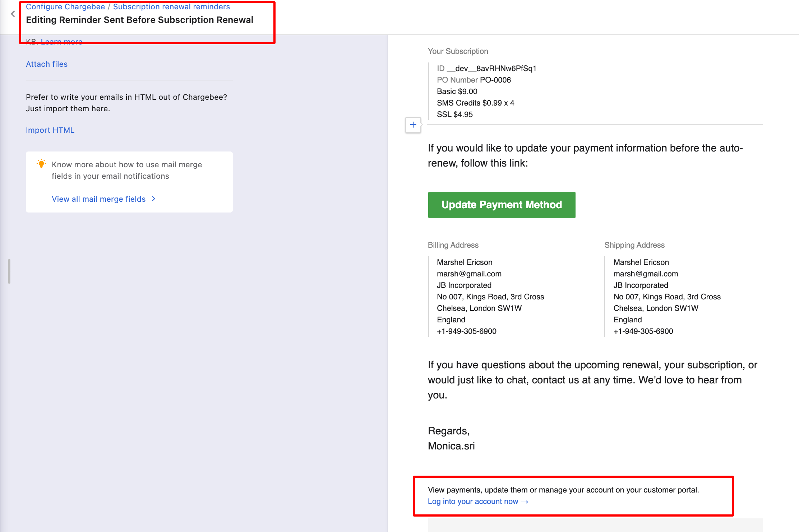Click the Learn more link
Image resolution: width=799 pixels, height=532 pixels.
point(61,41)
